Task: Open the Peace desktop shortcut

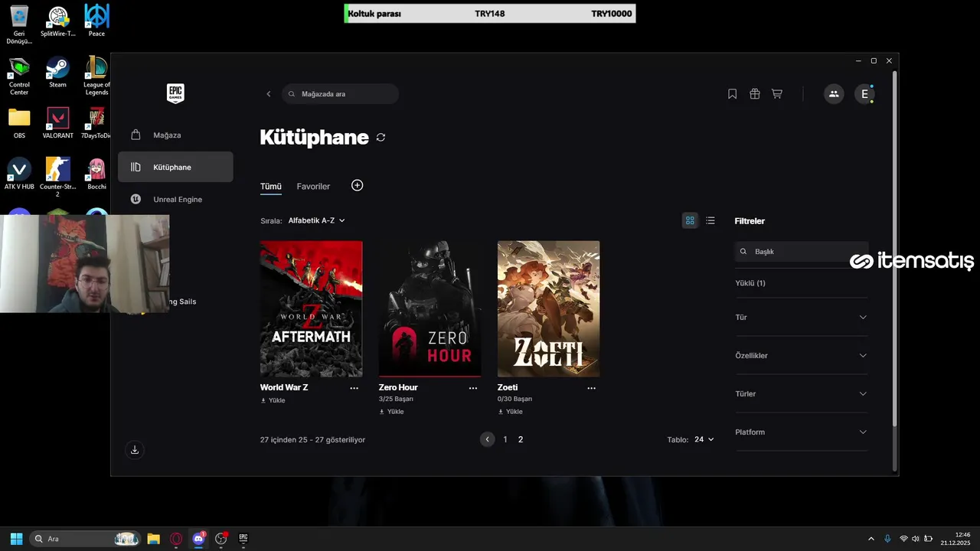Action: coord(96,21)
